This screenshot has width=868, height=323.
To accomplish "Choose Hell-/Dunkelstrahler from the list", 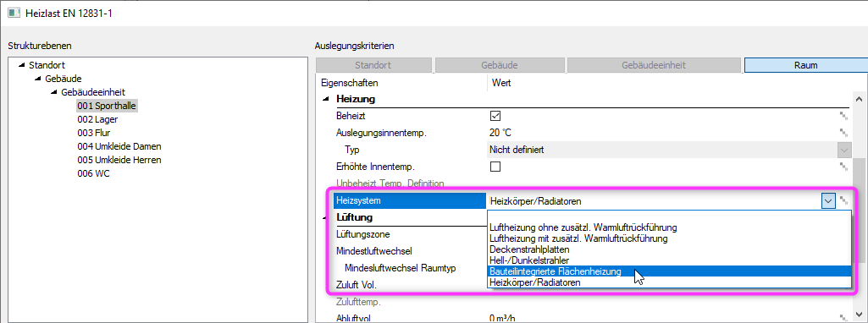I will (x=669, y=260).
